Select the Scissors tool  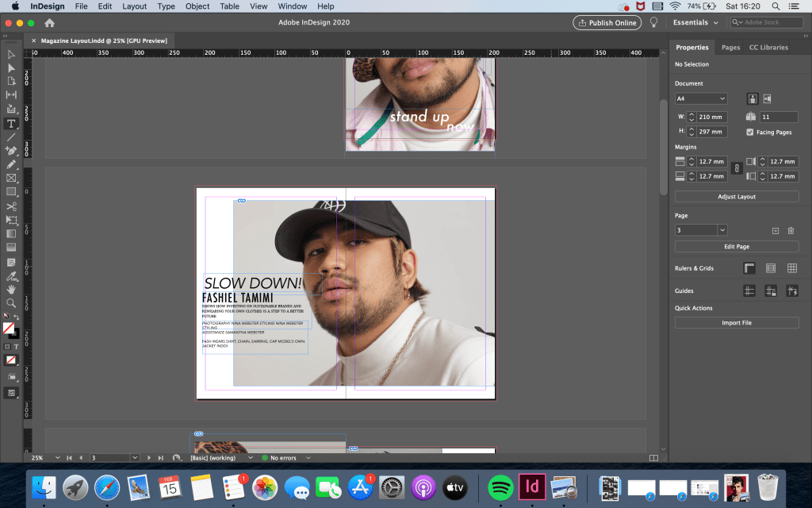pos(11,206)
